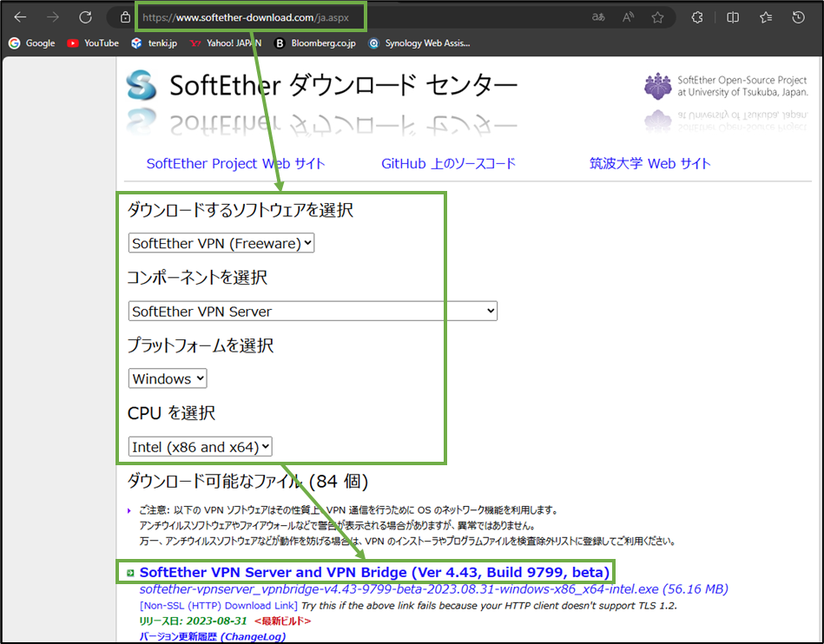Open the browser Extensions puzzle icon

(697, 17)
